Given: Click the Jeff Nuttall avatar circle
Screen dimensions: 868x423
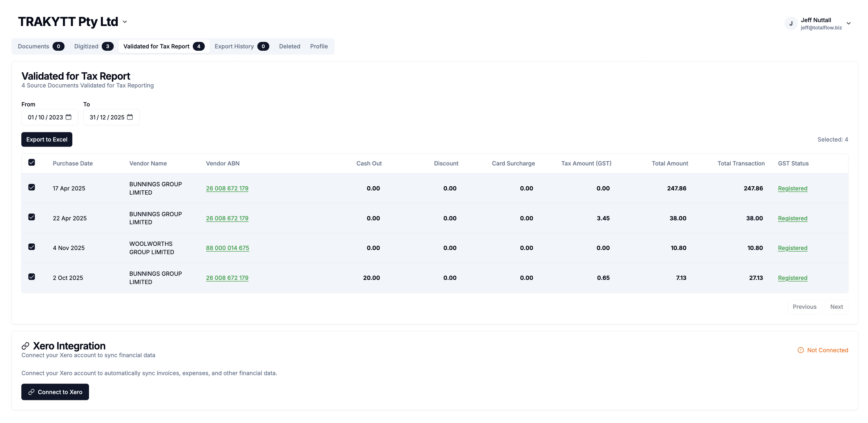Looking at the screenshot, I should (x=791, y=24).
